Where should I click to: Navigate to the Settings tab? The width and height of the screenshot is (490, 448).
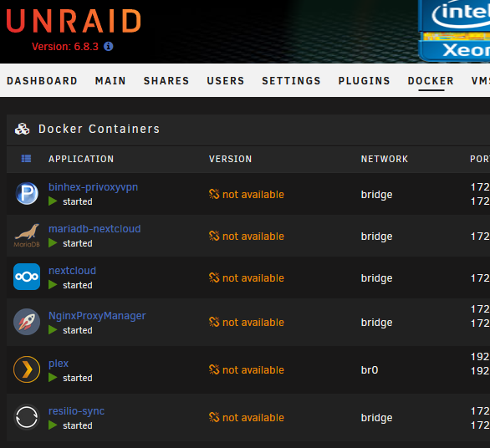click(x=292, y=81)
